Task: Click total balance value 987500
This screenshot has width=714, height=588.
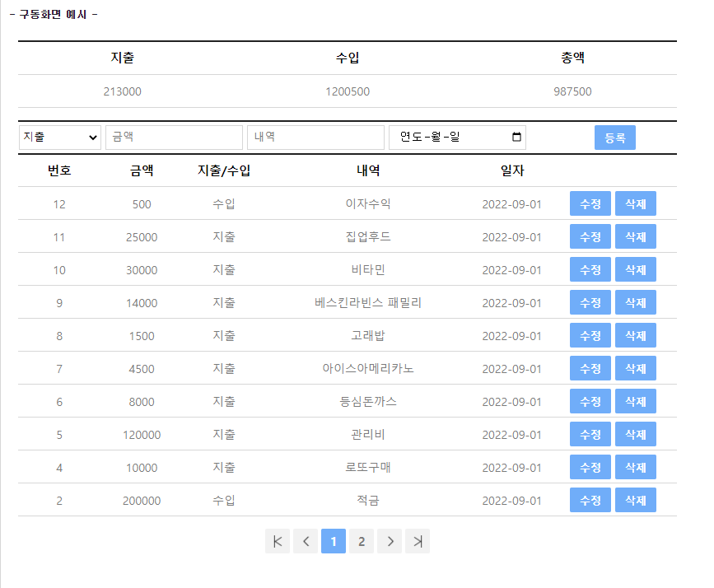Action: click(572, 91)
